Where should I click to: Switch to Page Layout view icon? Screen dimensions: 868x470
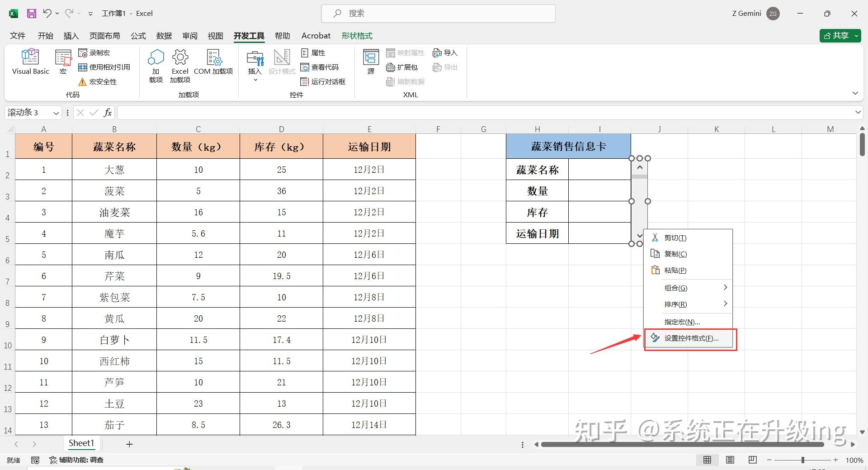coord(730,460)
